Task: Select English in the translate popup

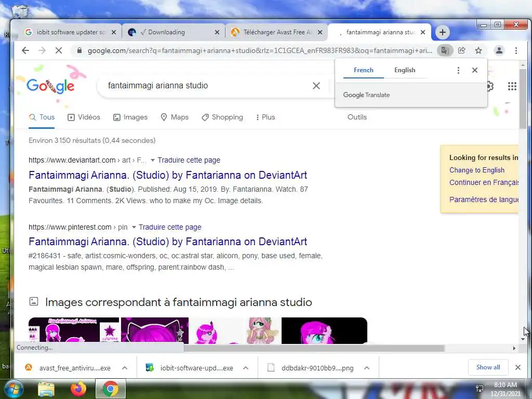Action: (405, 70)
